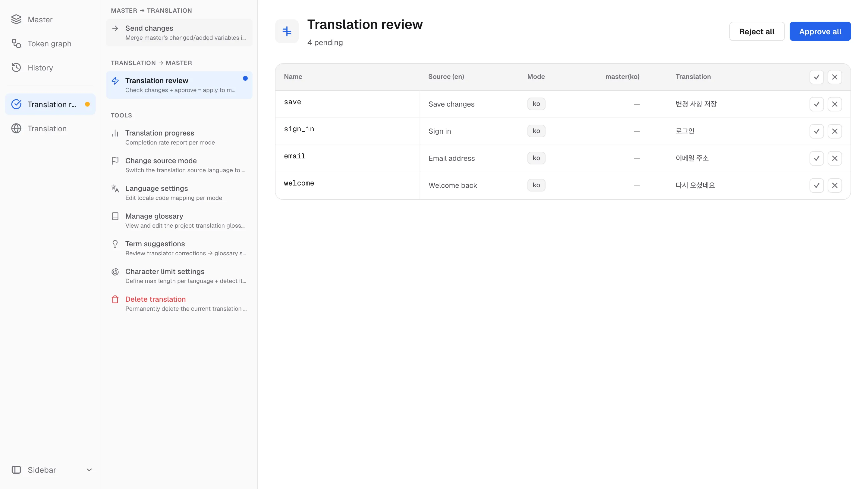The width and height of the screenshot is (868, 489).
Task: Click the ko mode badge in email row
Action: 536,158
